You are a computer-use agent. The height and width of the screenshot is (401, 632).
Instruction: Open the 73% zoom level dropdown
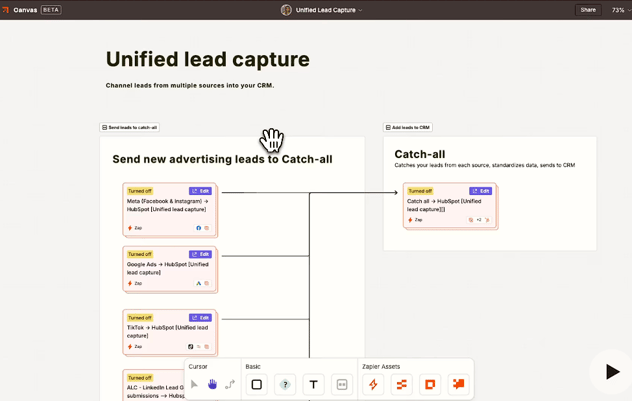click(x=621, y=10)
